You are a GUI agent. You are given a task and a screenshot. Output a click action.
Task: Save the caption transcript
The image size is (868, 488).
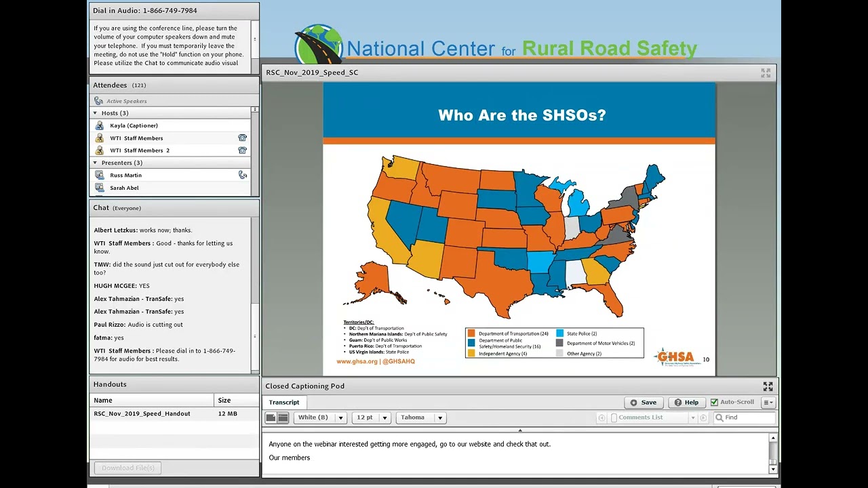(x=643, y=403)
